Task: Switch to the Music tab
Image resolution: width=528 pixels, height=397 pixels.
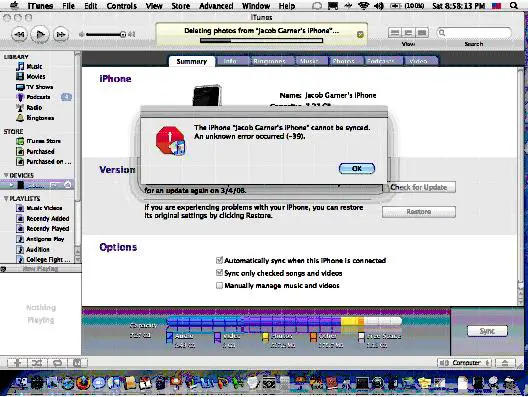Action: click(309, 61)
